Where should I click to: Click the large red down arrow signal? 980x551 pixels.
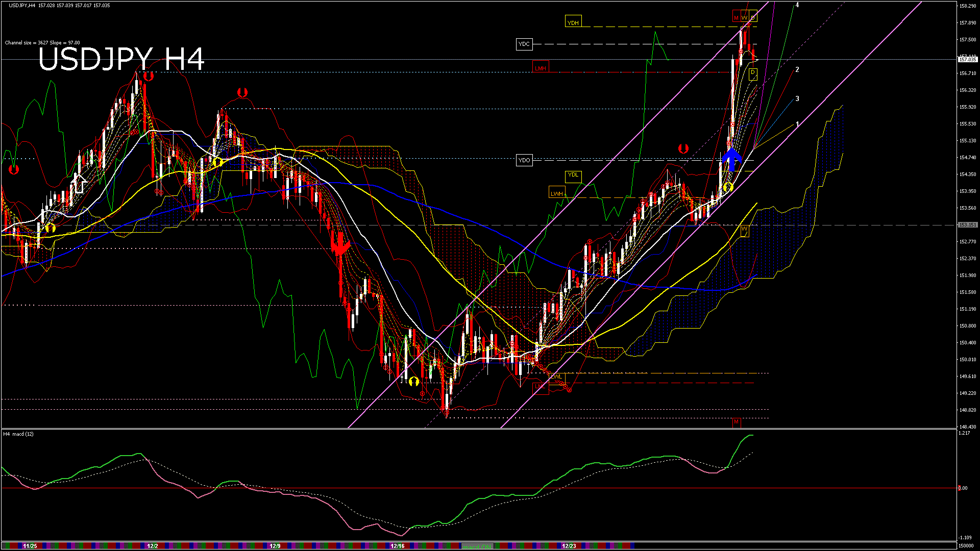340,244
